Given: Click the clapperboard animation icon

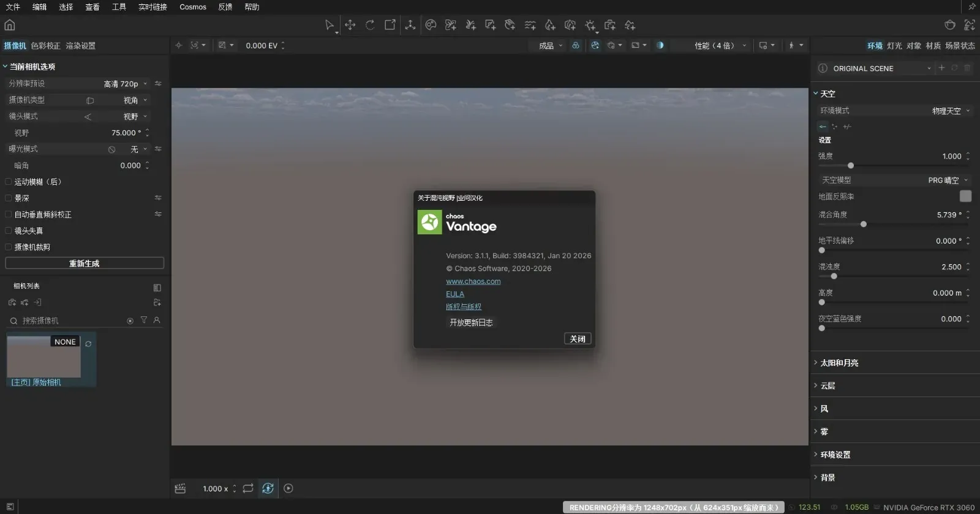Looking at the screenshot, I should point(180,488).
